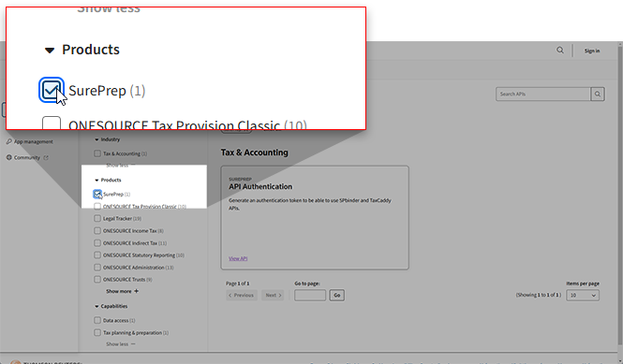Open the Community sidebar link
623x364 pixels.
27,157
